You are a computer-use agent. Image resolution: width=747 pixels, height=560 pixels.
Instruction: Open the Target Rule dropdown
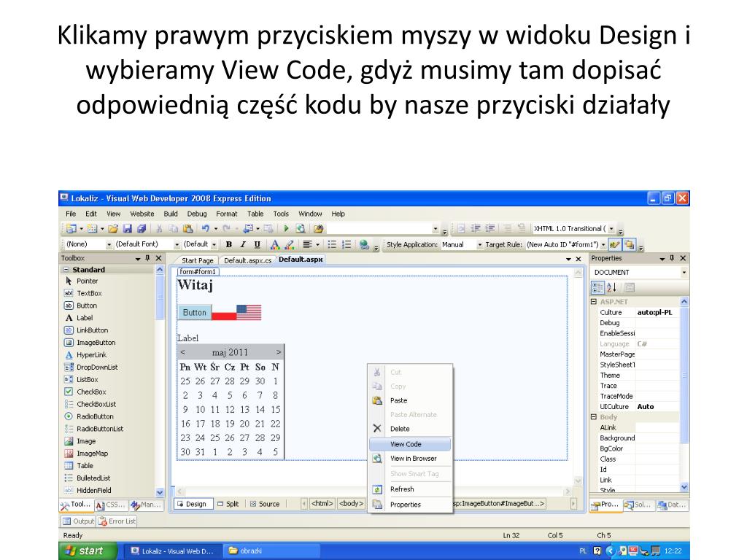[x=603, y=244]
